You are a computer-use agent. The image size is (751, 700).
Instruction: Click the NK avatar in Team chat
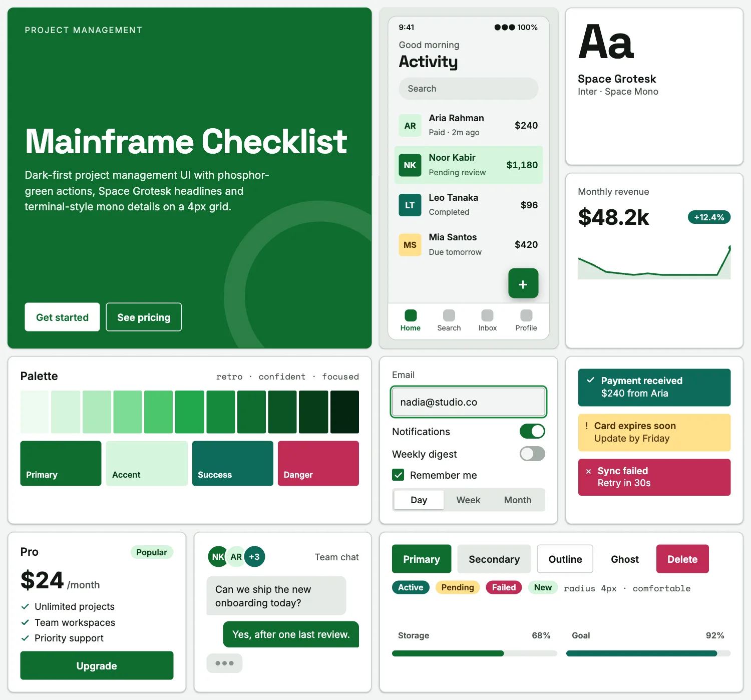point(218,557)
